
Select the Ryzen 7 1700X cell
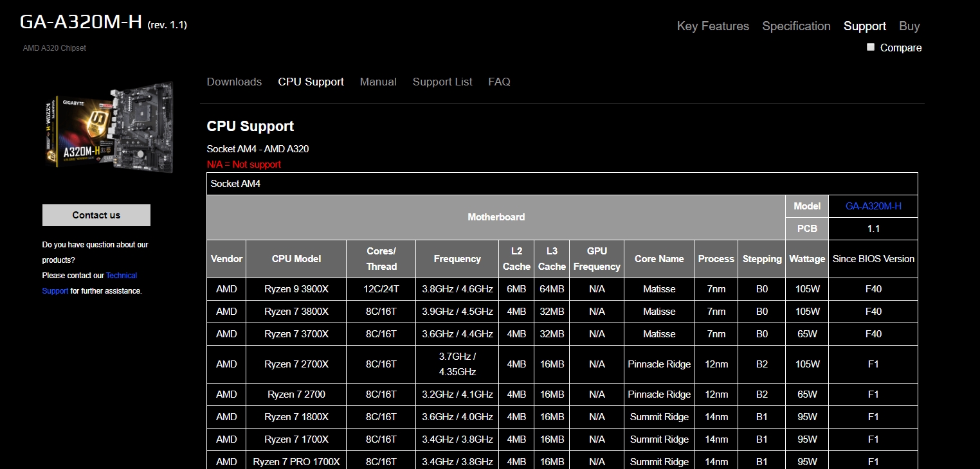296,439
